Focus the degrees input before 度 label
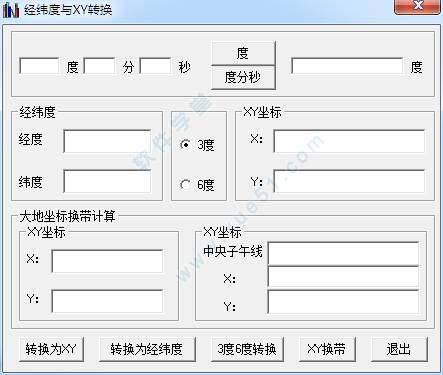Viewport: 443px width, 375px height. [x=39, y=66]
